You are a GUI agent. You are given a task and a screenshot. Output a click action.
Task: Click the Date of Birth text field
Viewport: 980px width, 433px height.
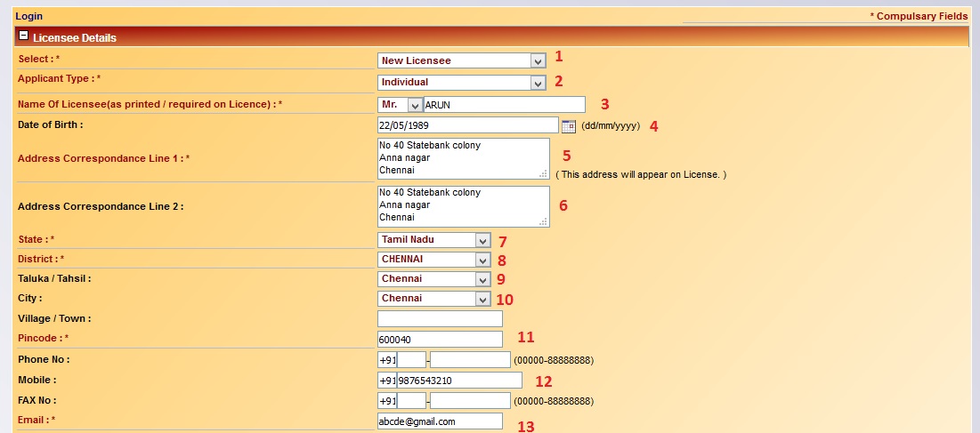coord(467,125)
